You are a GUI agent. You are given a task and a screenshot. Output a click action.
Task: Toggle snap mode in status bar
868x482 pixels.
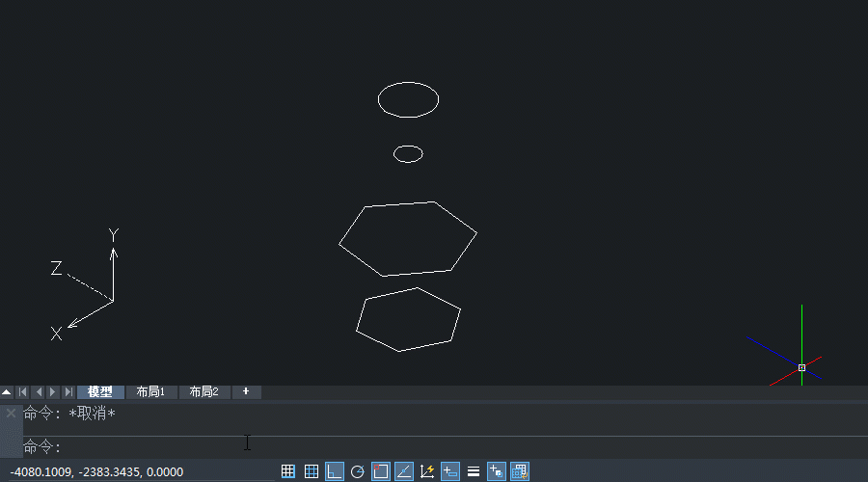tap(287, 471)
